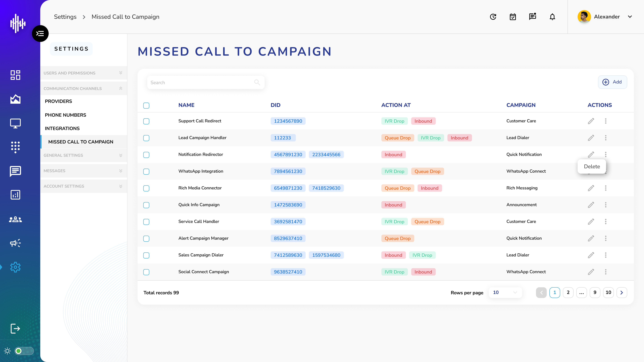Open the chat notes icon in header
This screenshot has width=644, height=362.
(533, 17)
